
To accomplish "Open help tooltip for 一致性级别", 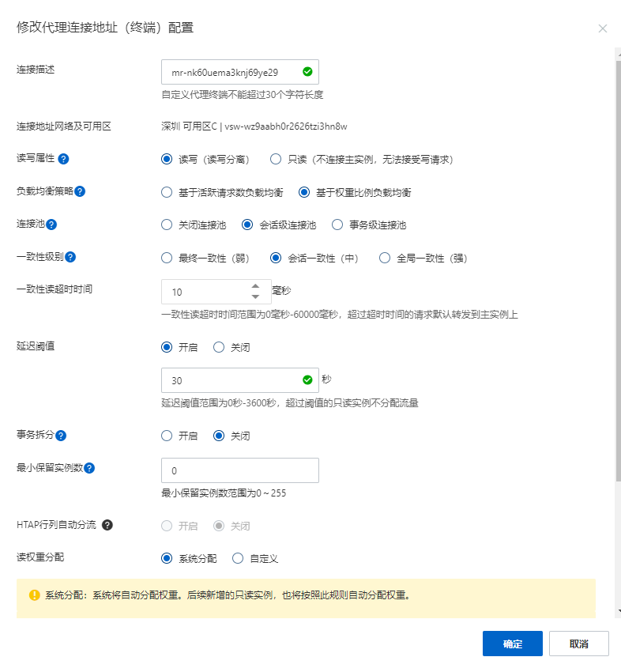I will 70,257.
